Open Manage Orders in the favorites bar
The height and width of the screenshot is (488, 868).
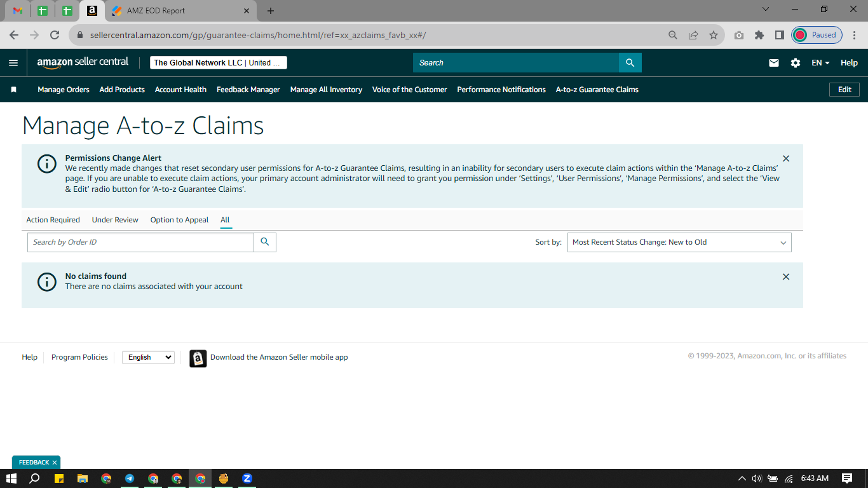(x=64, y=90)
